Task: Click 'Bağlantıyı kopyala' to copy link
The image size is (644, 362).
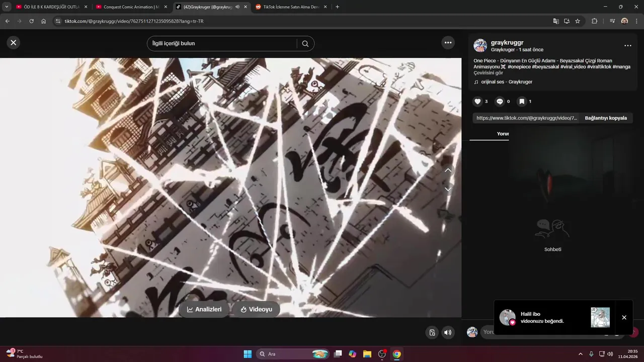Action: click(606, 118)
